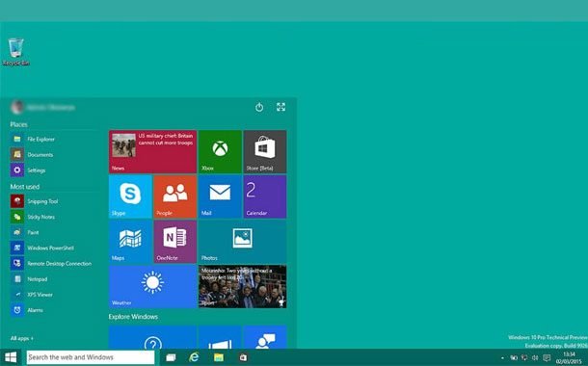Screen dimensions: 588x366
Task: Launch the OneNote tile
Action: pos(175,242)
